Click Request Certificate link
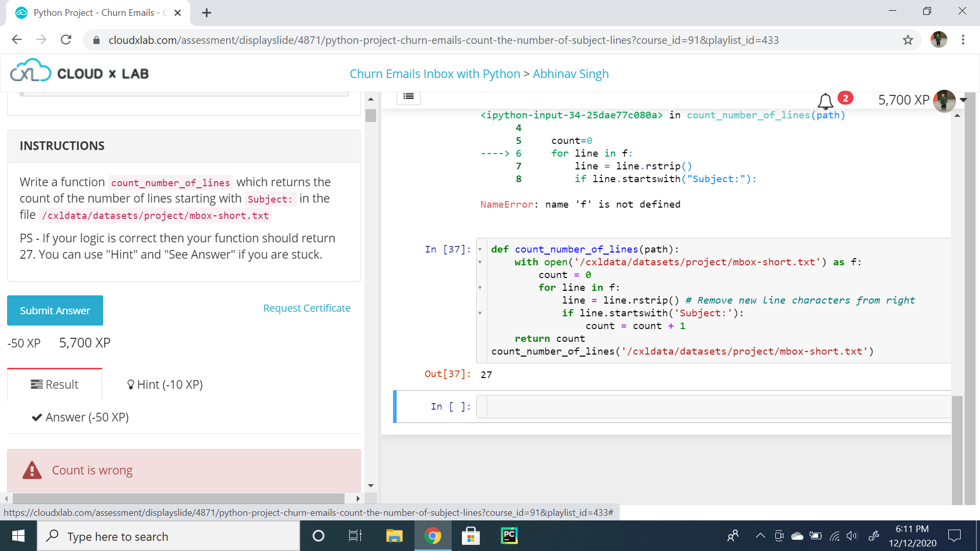 [x=307, y=308]
